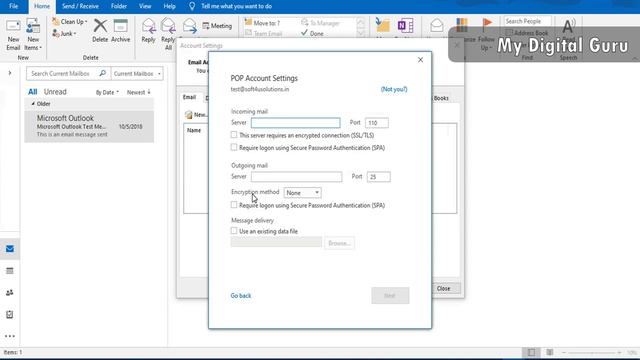640x360 pixels.
Task: Switch to Tasks view in the navigation bar
Action: click(x=10, y=314)
